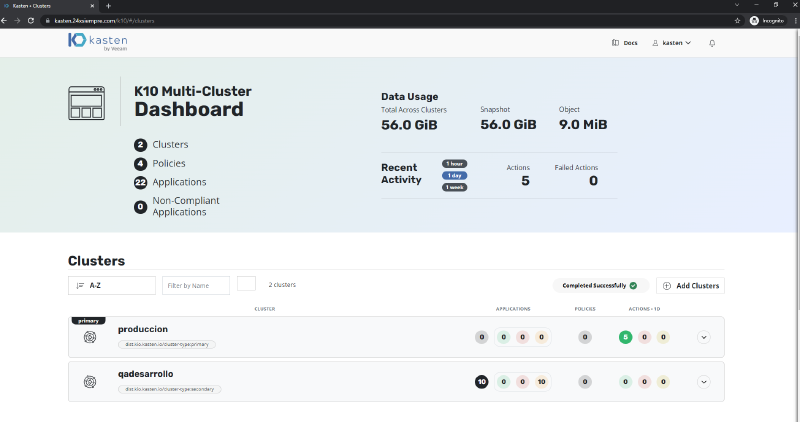Viewport: 800px width, 422px height.
Task: Click the qadesarrollo cluster icon
Action: (90, 382)
